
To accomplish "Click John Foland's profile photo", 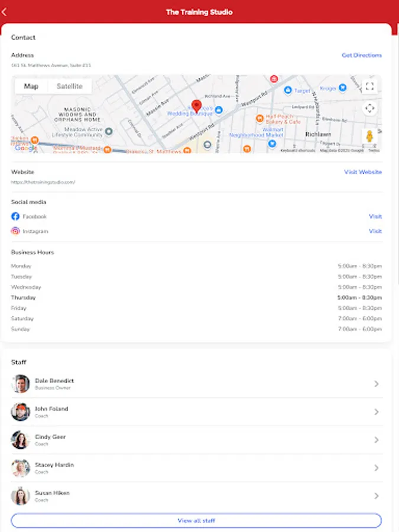I will click(x=20, y=412).
